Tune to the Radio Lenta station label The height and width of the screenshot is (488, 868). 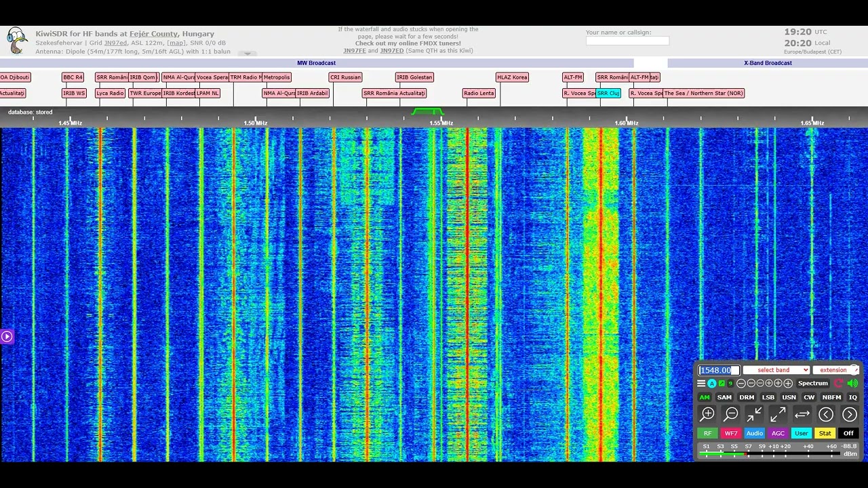479,94
